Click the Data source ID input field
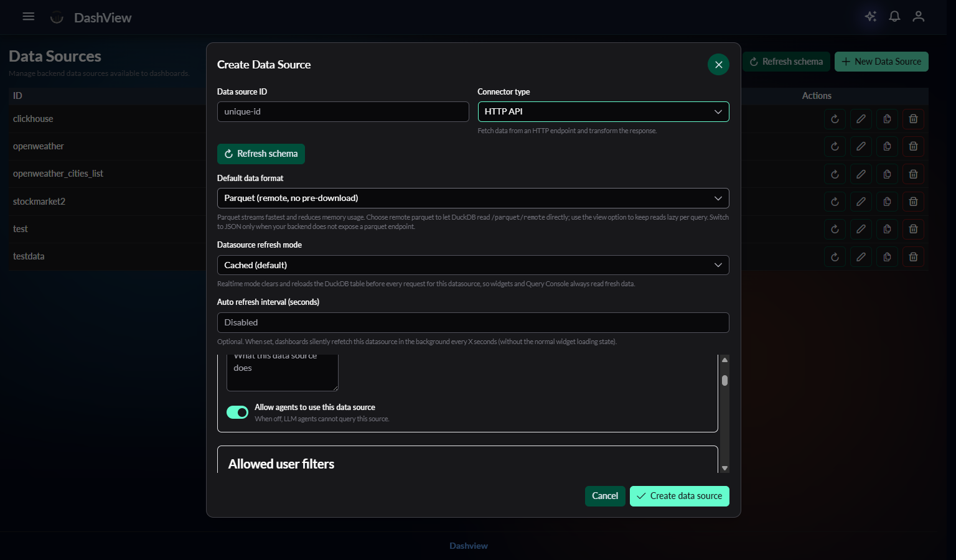956x560 pixels. tap(342, 112)
